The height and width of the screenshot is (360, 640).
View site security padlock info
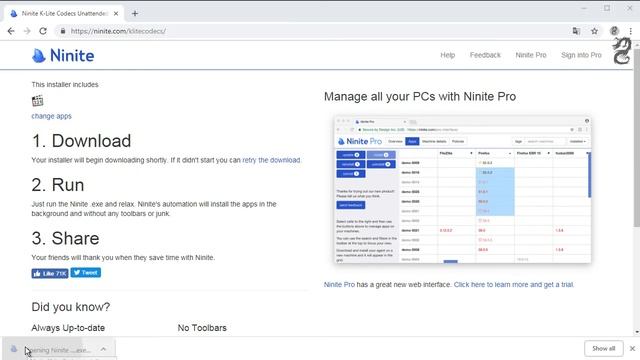click(x=62, y=31)
